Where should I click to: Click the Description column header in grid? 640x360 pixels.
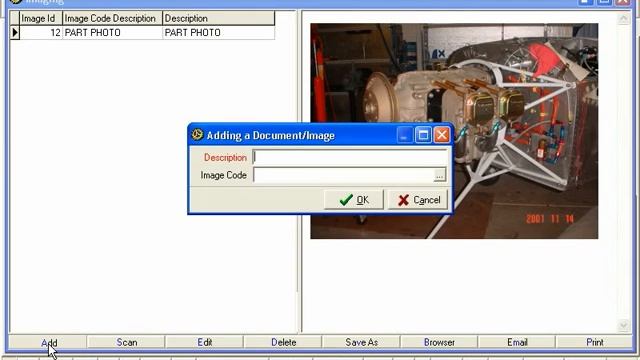218,18
